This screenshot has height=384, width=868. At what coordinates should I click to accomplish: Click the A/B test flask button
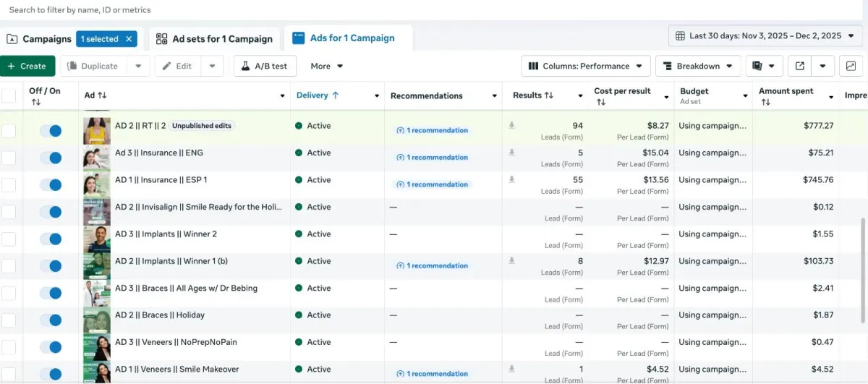click(265, 66)
